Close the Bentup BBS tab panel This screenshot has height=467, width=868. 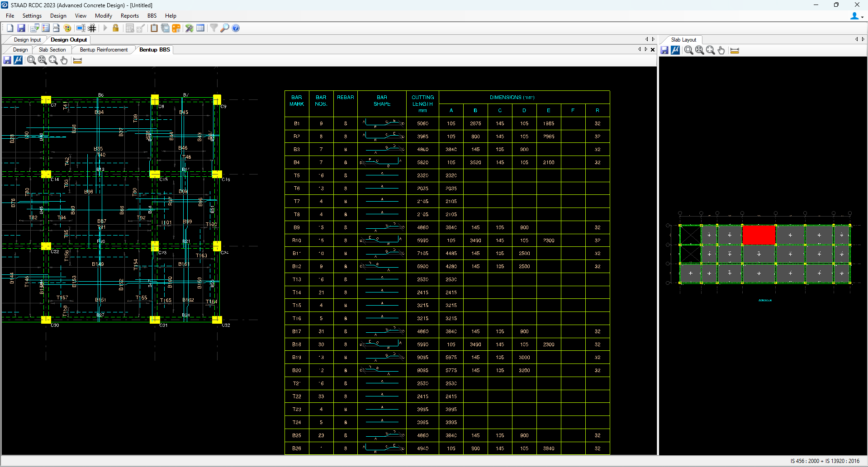(x=653, y=50)
